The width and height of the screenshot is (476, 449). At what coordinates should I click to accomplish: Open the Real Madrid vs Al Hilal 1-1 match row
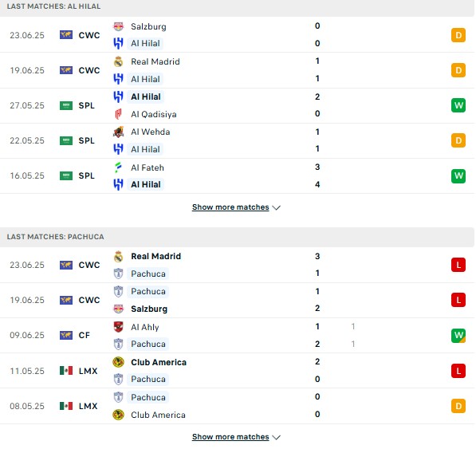coord(237,70)
